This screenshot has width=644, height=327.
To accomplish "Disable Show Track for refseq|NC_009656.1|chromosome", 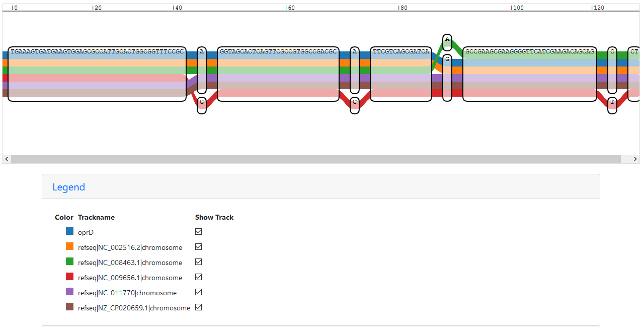I will coord(198,277).
